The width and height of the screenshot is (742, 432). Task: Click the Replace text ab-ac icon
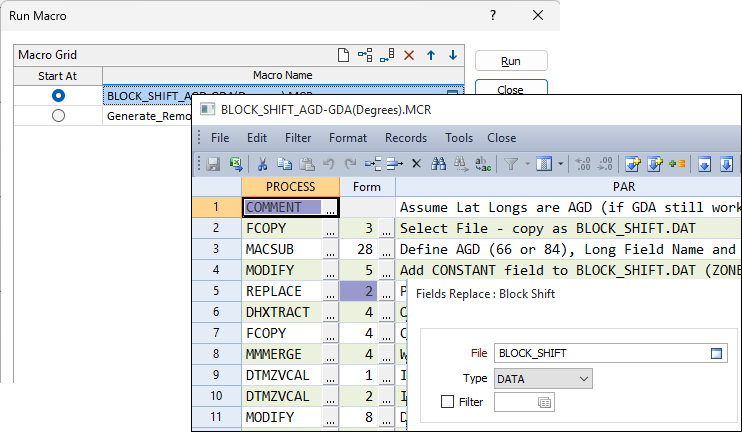[483, 164]
